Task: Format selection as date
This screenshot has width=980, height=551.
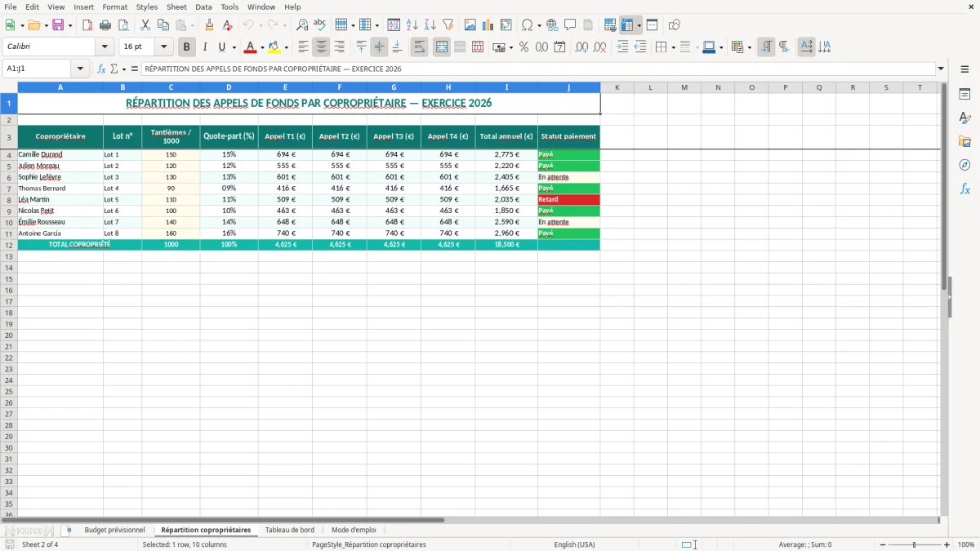Action: coord(559,47)
